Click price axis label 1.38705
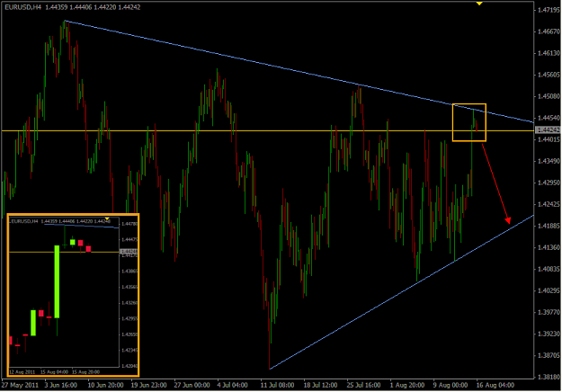 pyautogui.click(x=549, y=355)
